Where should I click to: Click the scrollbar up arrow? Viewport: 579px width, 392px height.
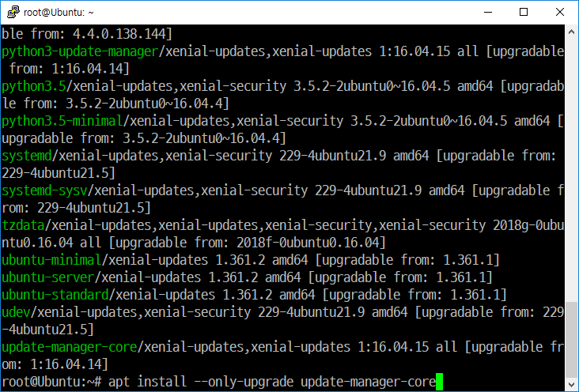[571, 32]
